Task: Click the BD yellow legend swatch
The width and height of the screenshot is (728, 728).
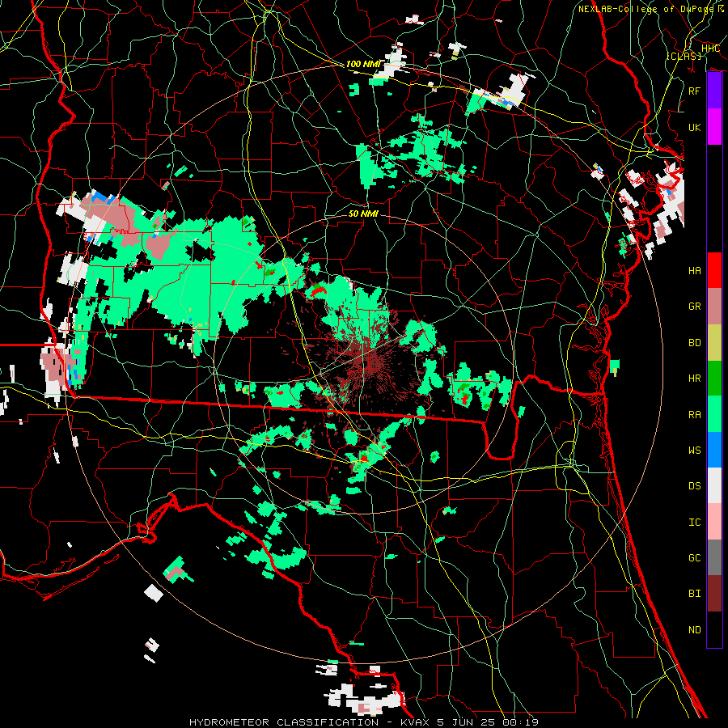Action: point(714,343)
